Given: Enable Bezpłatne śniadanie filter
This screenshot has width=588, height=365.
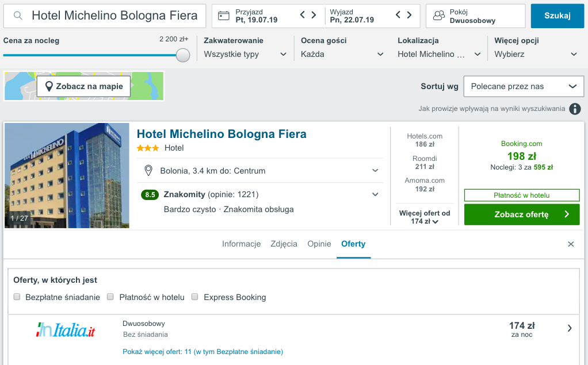Looking at the screenshot, I should [17, 297].
